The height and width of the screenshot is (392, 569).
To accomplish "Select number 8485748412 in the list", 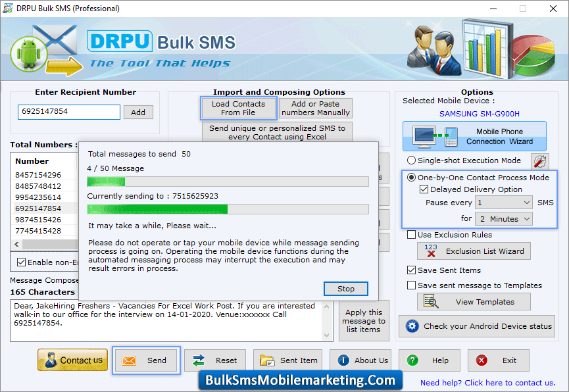I will [x=38, y=186].
